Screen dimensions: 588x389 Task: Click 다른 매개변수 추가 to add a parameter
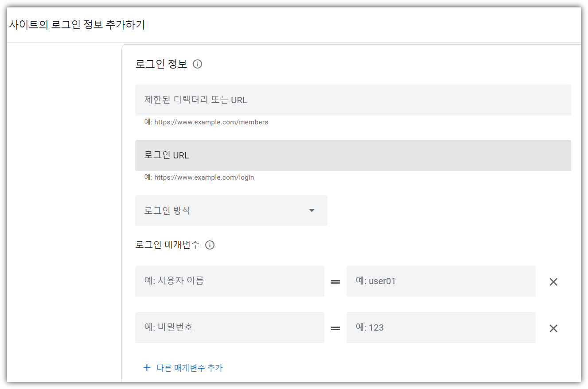tap(190, 368)
